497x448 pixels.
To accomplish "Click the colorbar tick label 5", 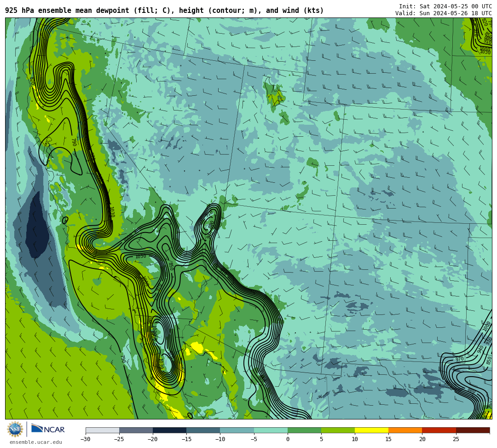I will click(321, 439).
